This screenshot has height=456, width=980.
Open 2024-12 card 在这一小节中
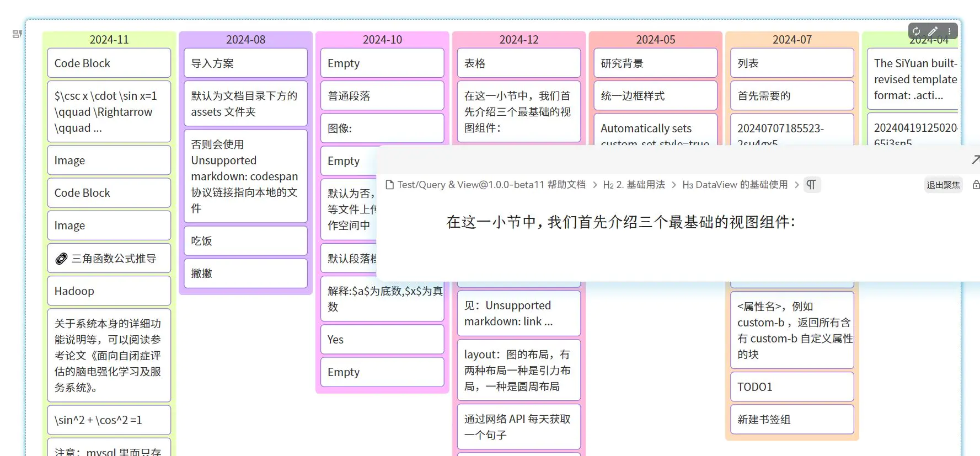point(519,112)
